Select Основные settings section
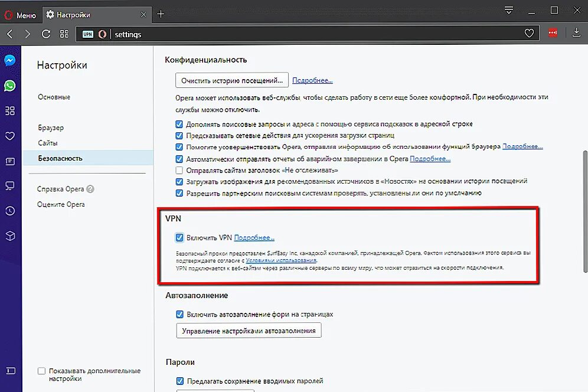 click(x=54, y=97)
